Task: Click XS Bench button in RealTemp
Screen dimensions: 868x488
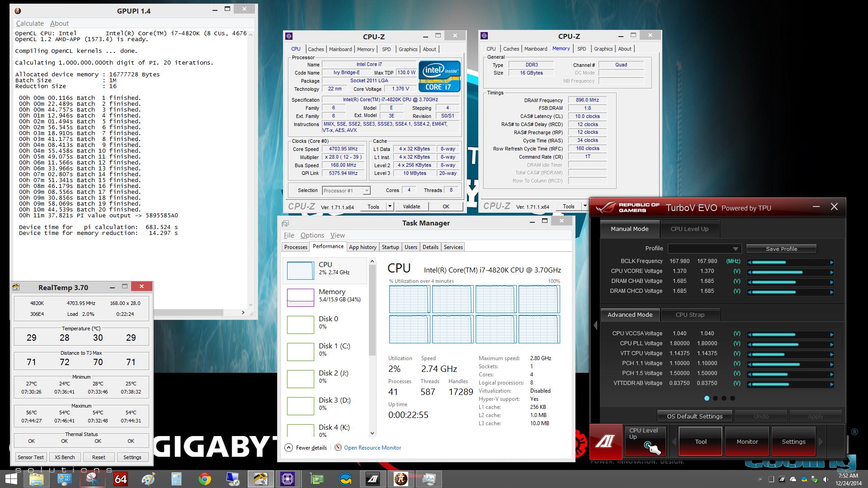Action: (x=65, y=457)
